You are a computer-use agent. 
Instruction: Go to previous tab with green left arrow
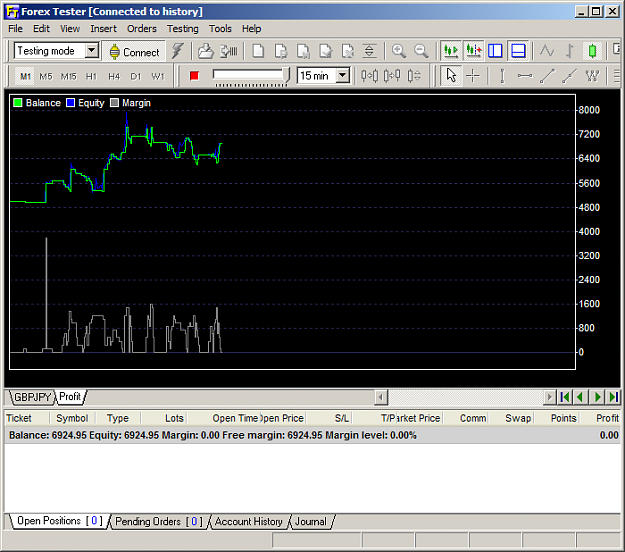580,397
